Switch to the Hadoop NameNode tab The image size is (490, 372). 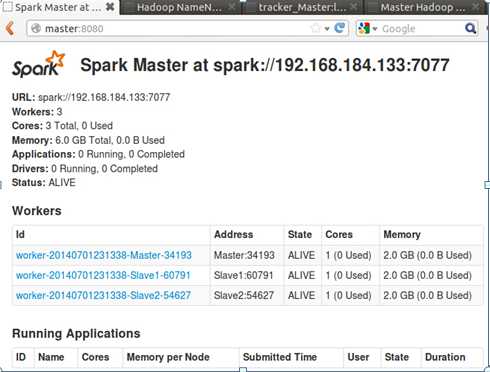(x=179, y=7)
